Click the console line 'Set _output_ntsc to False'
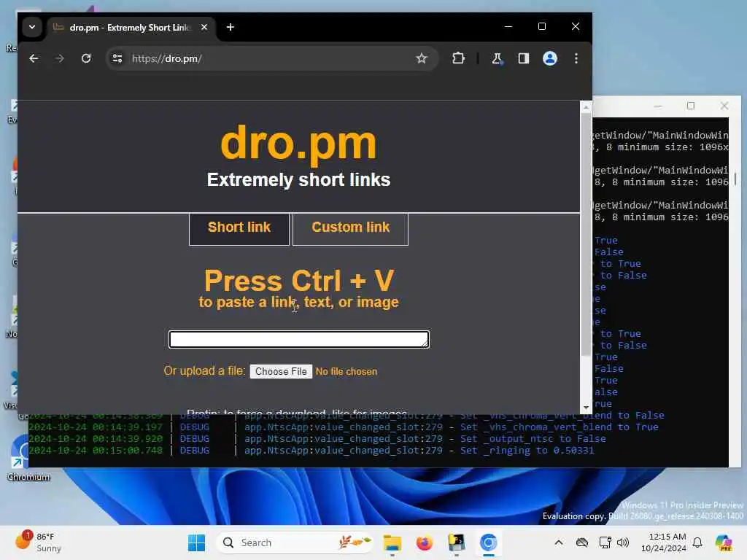The height and width of the screenshot is (560, 747). point(533,438)
